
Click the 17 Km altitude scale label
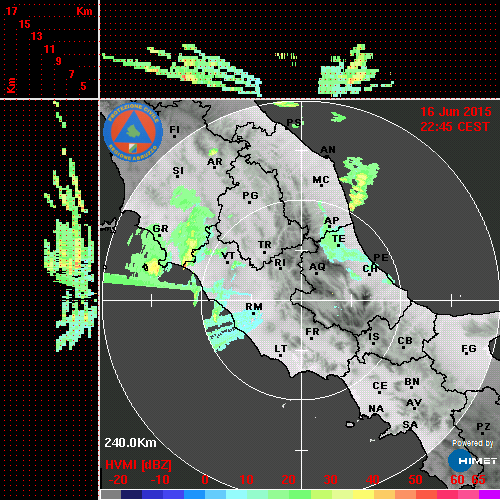[x=11, y=11]
